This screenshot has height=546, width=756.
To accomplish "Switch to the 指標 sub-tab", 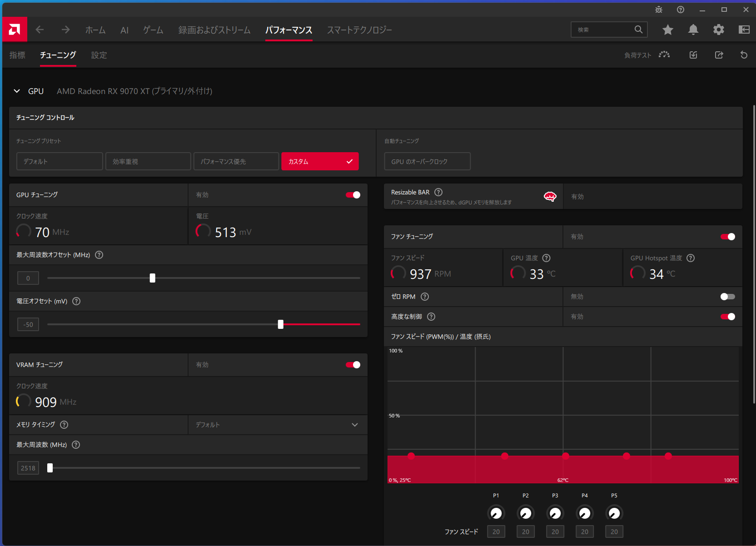I will tap(17, 55).
